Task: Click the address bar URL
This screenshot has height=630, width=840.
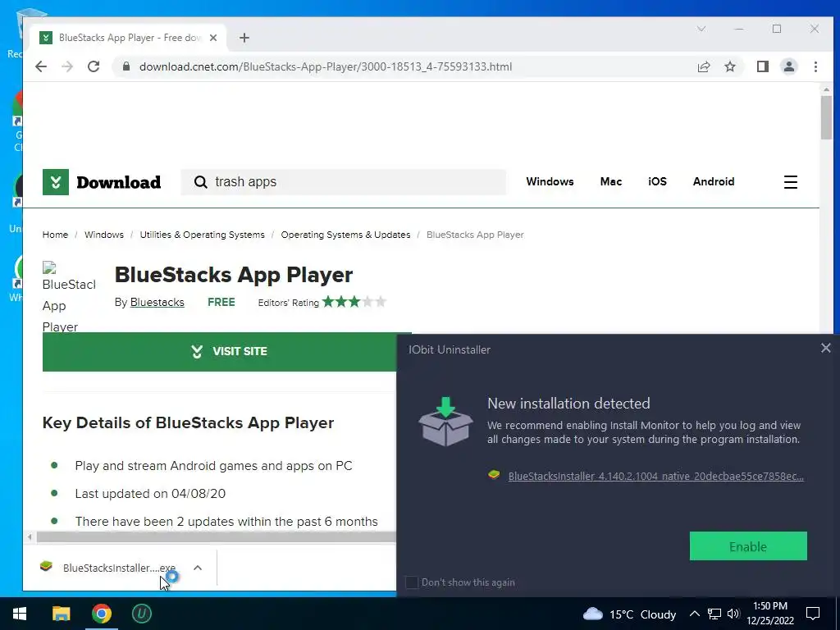Action: (x=325, y=66)
